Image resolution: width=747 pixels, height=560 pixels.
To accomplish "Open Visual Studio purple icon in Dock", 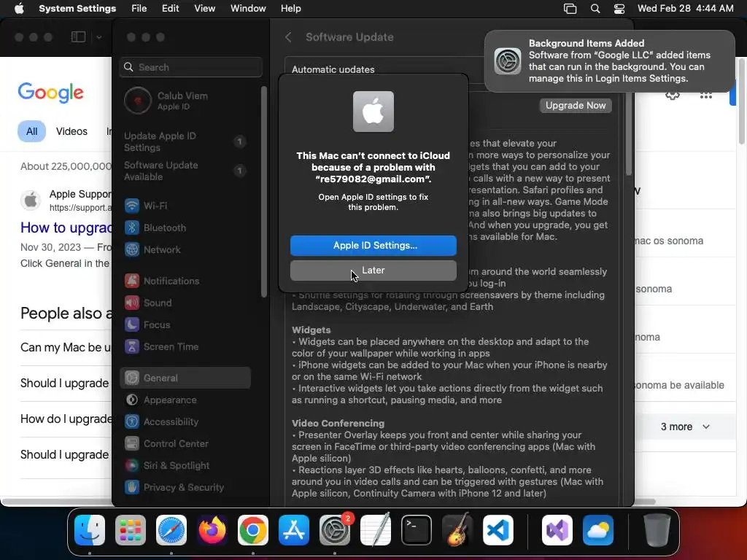I will (557, 530).
